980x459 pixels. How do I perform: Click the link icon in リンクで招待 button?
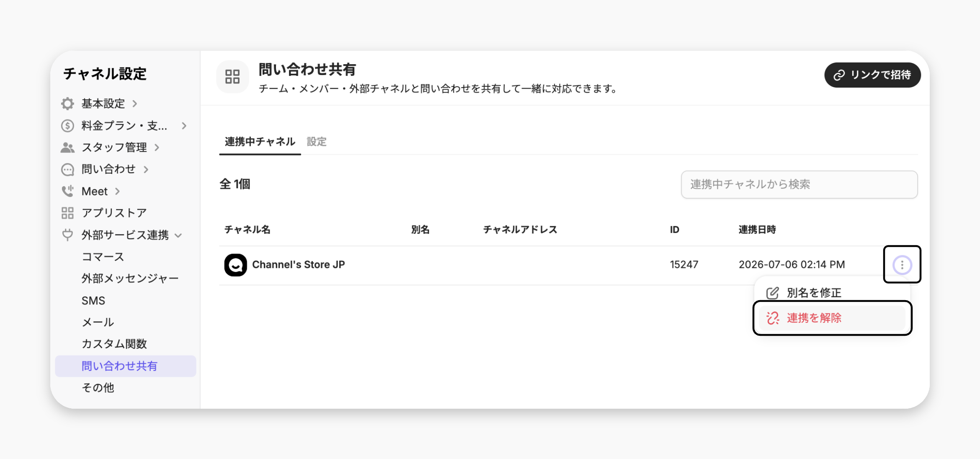coord(839,75)
